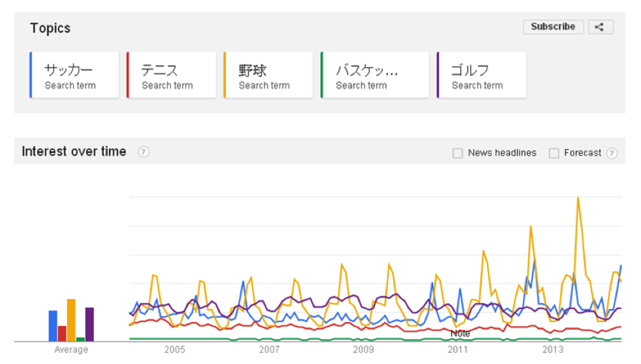The height and width of the screenshot is (364, 641).
Task: Enable the News headlines checkbox
Action: pyautogui.click(x=458, y=153)
